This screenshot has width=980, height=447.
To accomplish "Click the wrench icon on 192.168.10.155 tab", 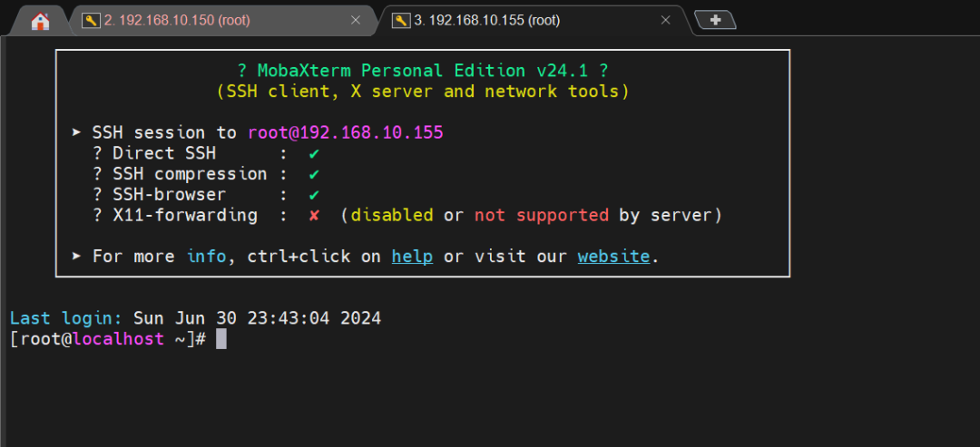I will pos(401,21).
